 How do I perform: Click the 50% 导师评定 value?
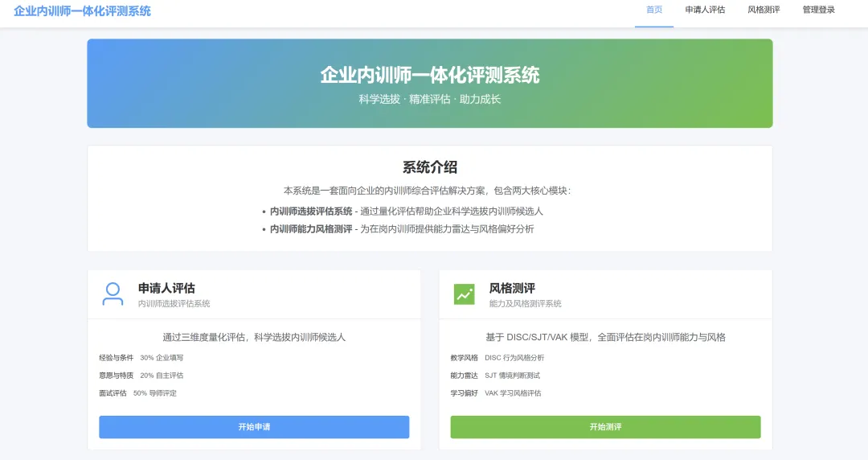(155, 393)
